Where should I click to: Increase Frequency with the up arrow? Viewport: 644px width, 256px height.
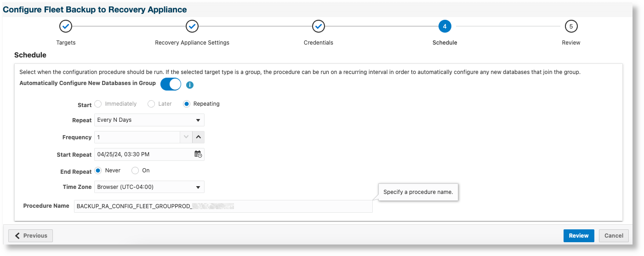198,137
